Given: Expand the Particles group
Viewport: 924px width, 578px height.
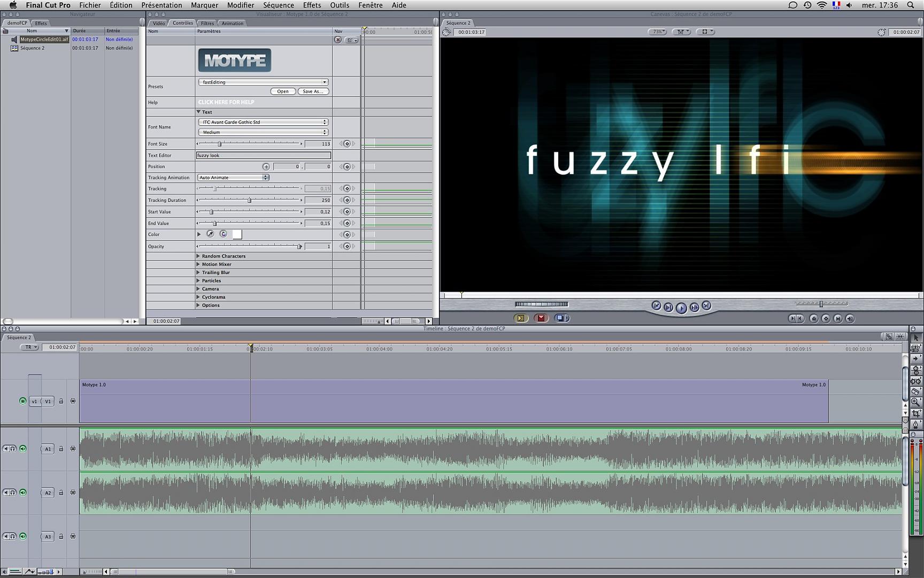Looking at the screenshot, I should [x=198, y=280].
